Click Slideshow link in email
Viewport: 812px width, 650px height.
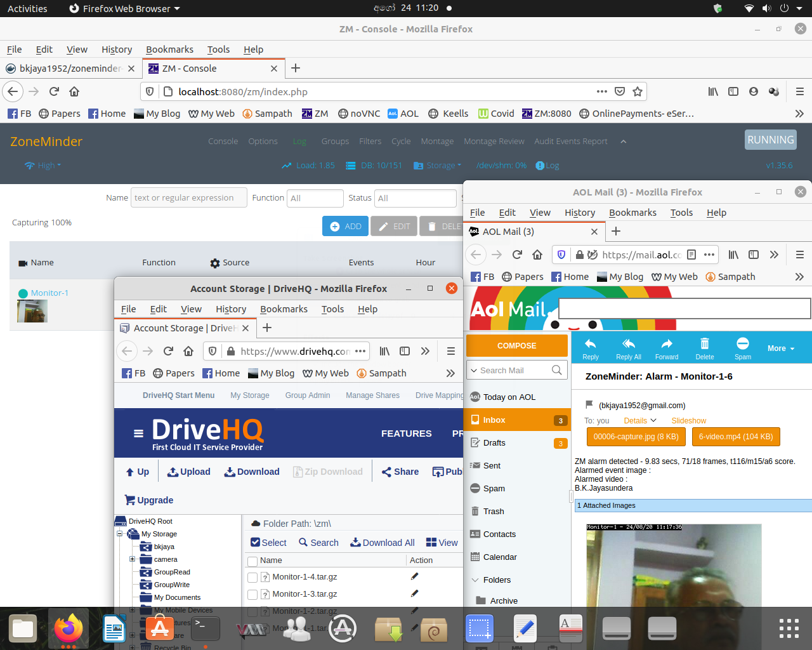[689, 421]
